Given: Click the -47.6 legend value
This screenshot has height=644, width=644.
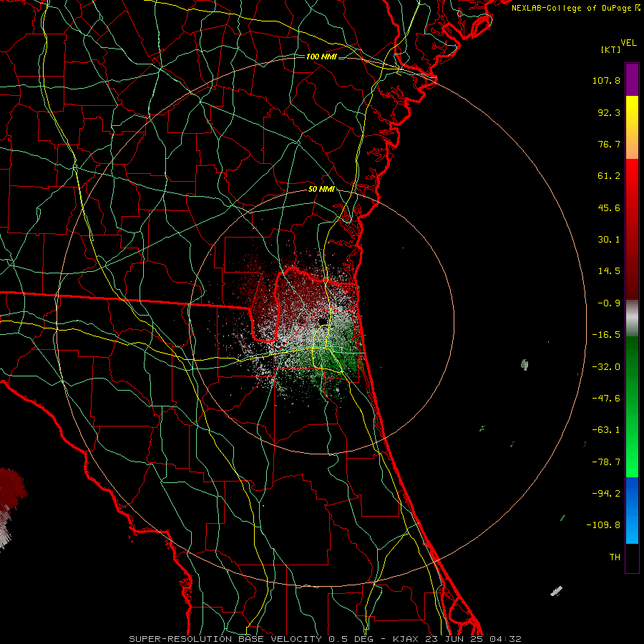Looking at the screenshot, I should (606, 399).
